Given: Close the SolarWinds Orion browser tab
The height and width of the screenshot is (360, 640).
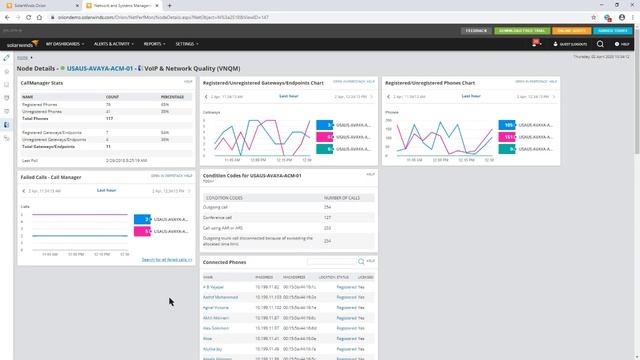Looking at the screenshot, I should 78,6.
